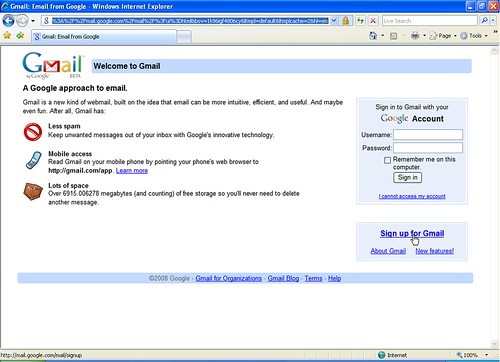Click the Welcome to Gmail heading
The width and height of the screenshot is (500, 362).
pyautogui.click(x=127, y=66)
